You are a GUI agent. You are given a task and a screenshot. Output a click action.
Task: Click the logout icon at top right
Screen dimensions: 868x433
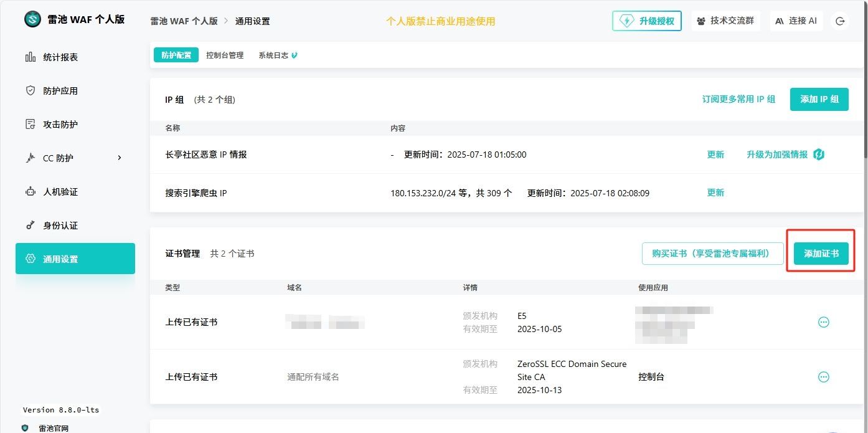pyautogui.click(x=840, y=21)
